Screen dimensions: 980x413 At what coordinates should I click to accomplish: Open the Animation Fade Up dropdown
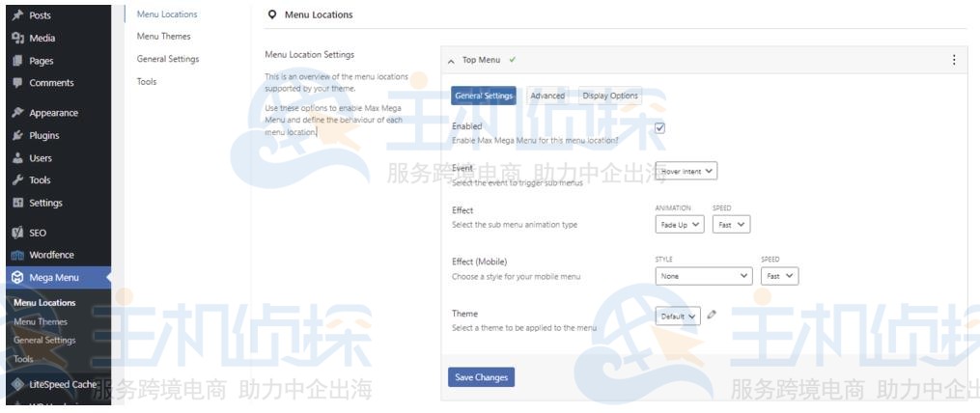click(680, 225)
